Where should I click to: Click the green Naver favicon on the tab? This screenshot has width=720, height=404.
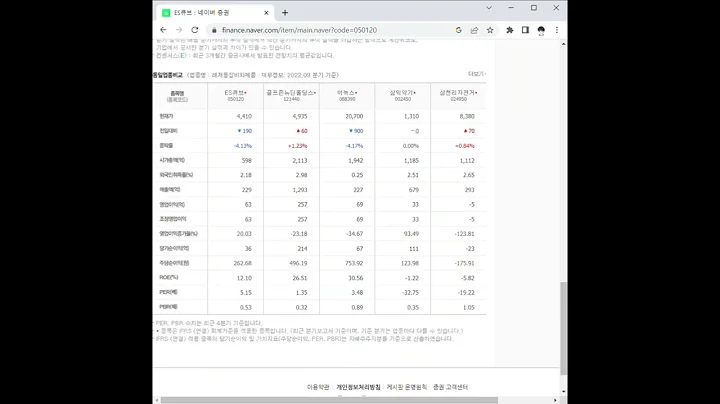[x=166, y=13]
